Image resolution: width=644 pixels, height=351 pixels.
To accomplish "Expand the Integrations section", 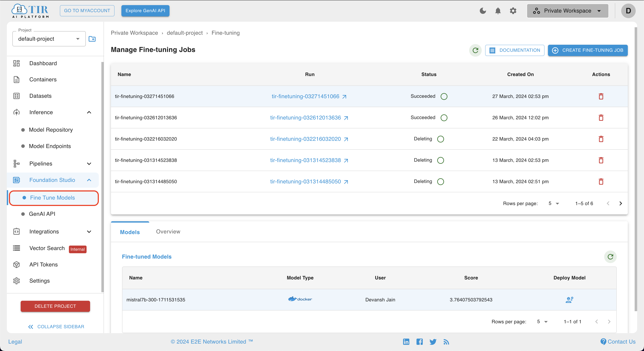I will point(89,232).
